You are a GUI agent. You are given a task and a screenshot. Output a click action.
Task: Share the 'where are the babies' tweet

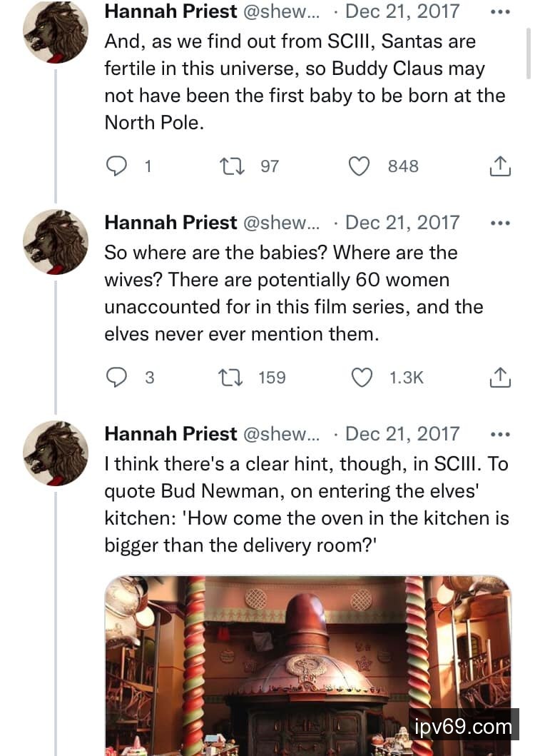(x=501, y=377)
